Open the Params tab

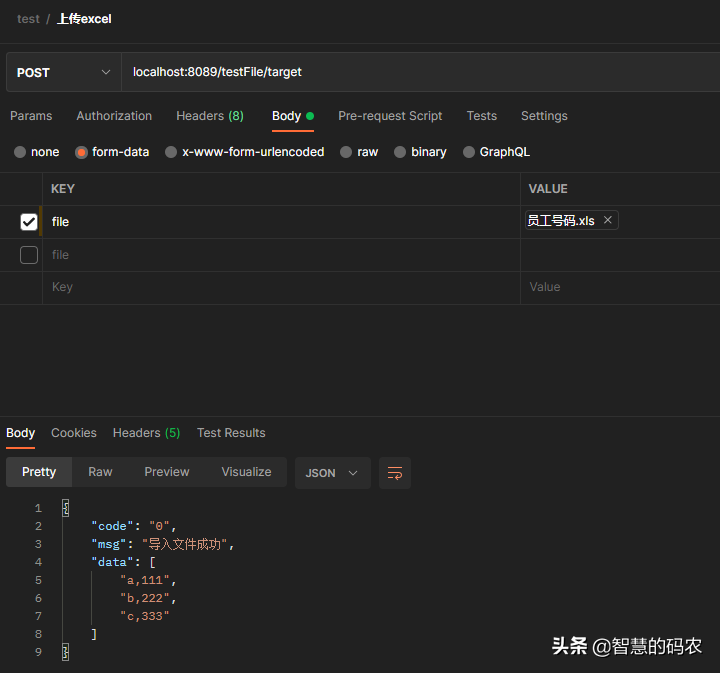31,116
